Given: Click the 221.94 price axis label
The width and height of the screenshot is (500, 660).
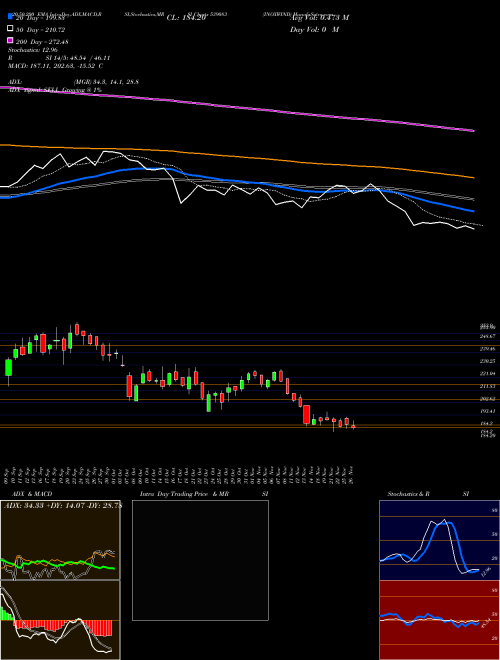Looking at the screenshot, I should tap(488, 374).
